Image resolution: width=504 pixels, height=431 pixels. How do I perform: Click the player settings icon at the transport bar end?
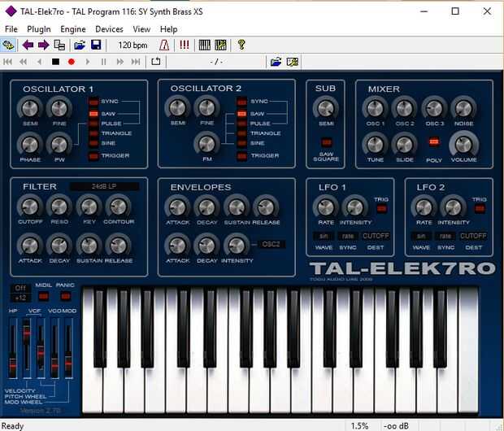[x=292, y=62]
